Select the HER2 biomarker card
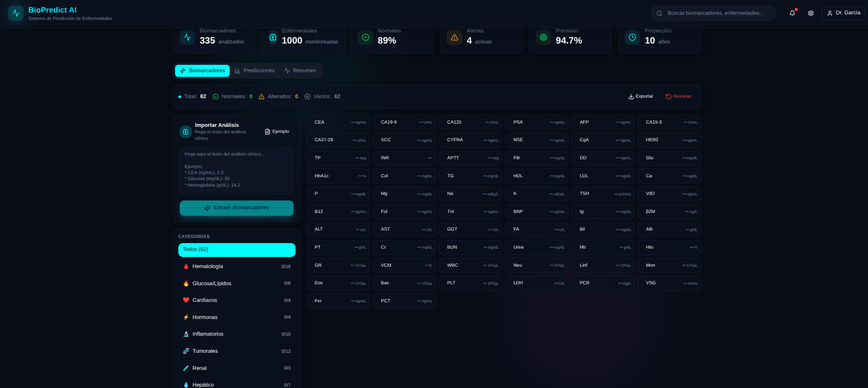The image size is (868, 388). pos(669,140)
